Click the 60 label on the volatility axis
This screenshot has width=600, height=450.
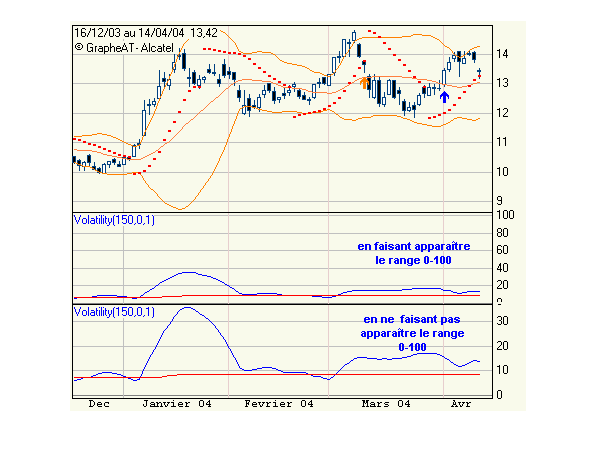point(502,250)
